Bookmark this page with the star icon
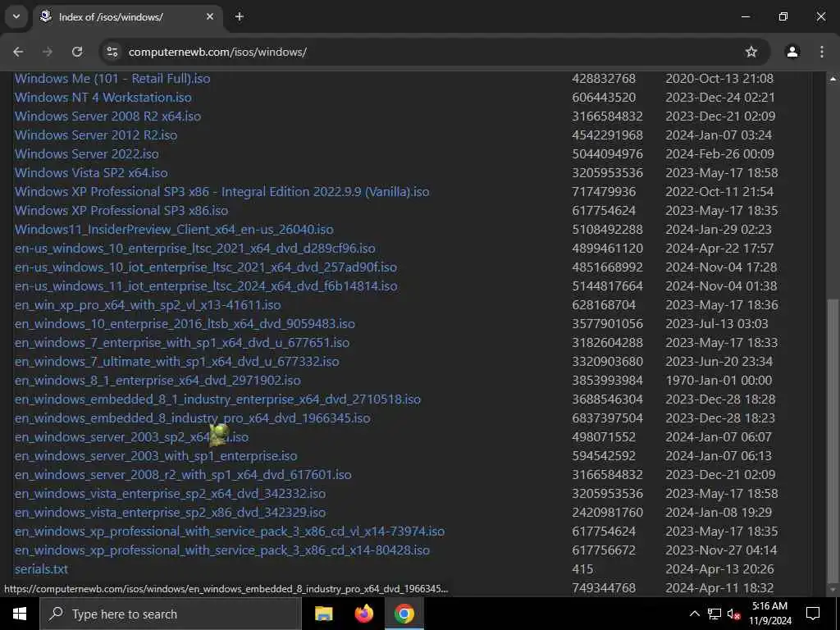Image resolution: width=840 pixels, height=630 pixels. (751, 52)
